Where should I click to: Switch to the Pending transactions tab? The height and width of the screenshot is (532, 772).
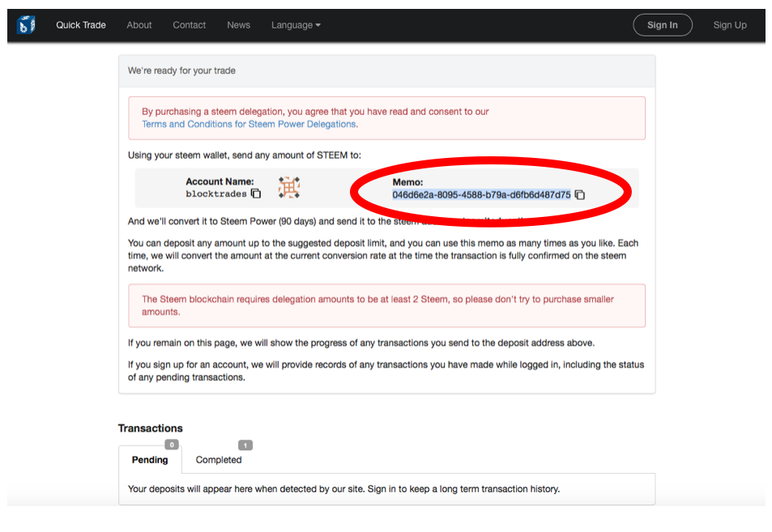pos(150,460)
